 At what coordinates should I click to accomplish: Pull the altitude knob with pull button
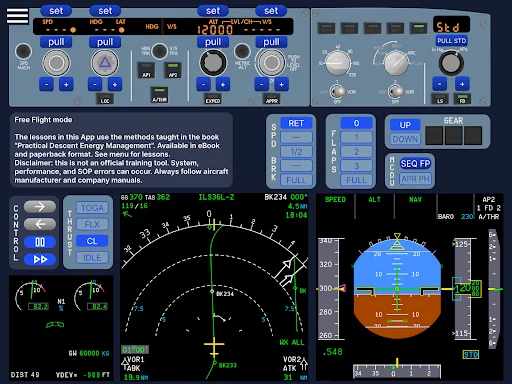(213, 42)
